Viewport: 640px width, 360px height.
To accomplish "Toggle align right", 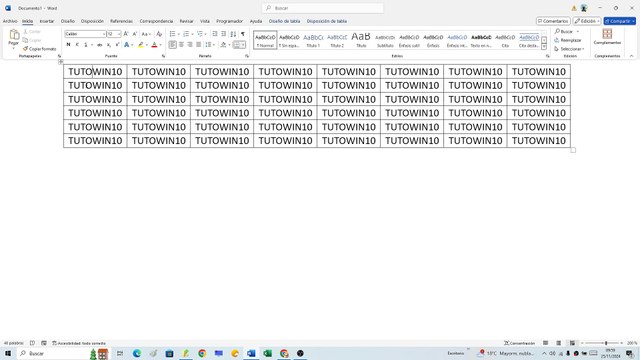I will (190, 45).
